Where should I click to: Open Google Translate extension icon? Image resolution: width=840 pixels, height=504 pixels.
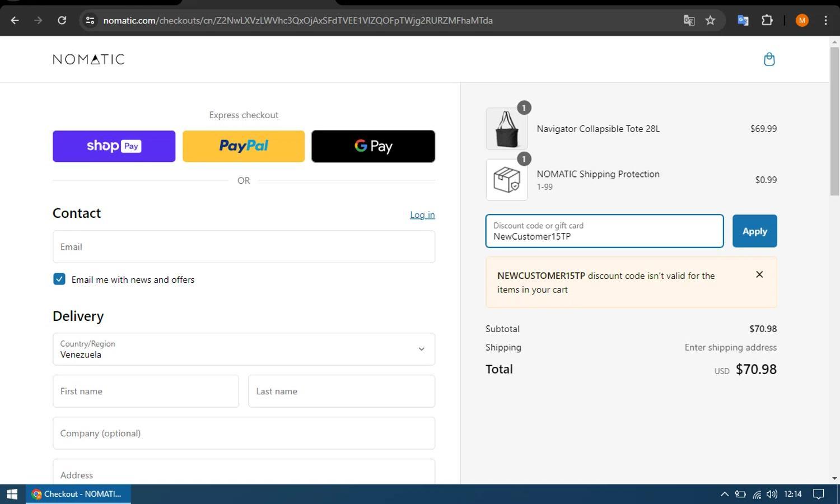pyautogui.click(x=743, y=21)
